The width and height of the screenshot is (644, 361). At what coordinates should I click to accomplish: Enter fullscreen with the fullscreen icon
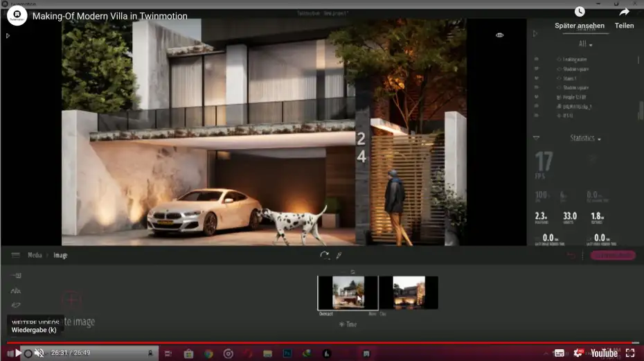(x=630, y=353)
